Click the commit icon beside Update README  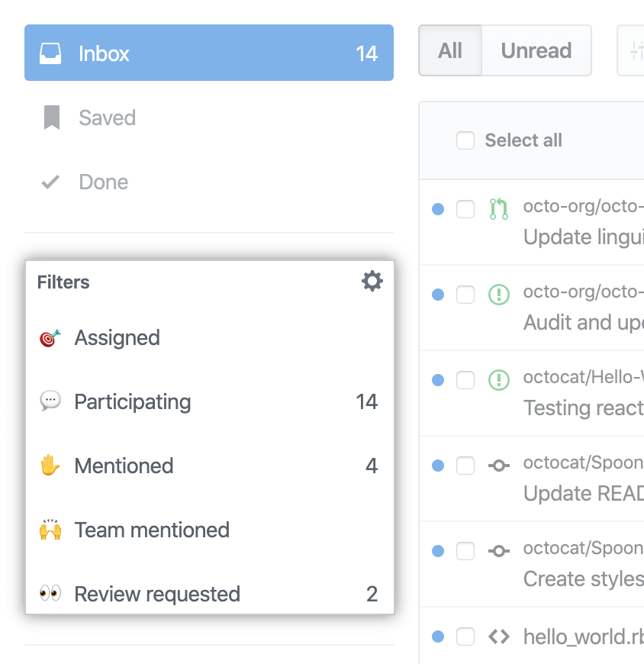498,466
